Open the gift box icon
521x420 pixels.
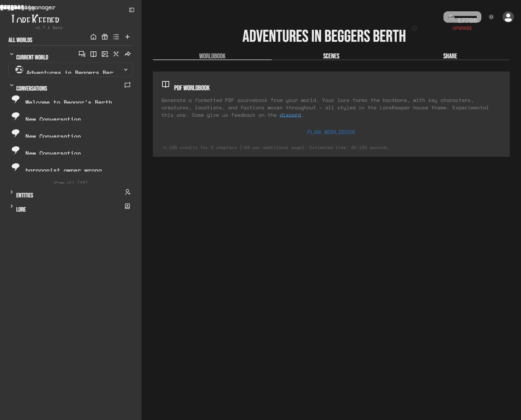[x=105, y=37]
